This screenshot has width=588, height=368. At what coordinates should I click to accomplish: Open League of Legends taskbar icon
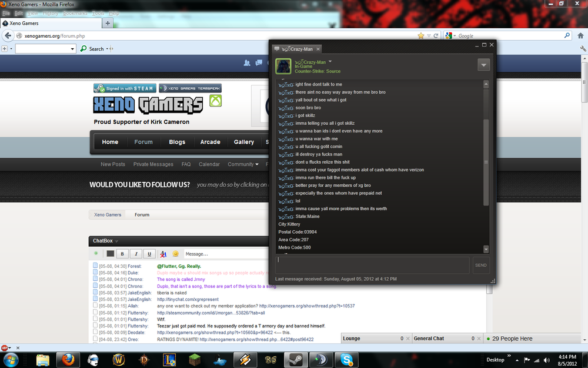[169, 360]
